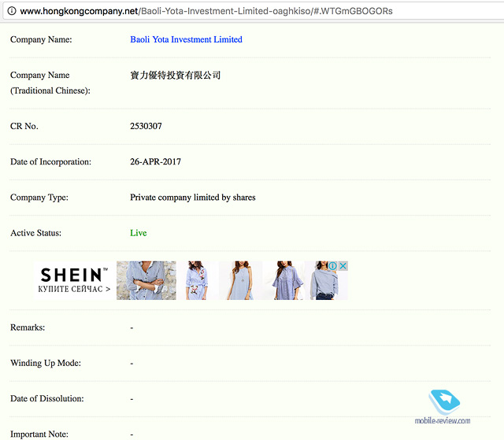Click the 'Winding Up Mode:' label
Viewport: 504px width, 440px height.
tap(46, 363)
